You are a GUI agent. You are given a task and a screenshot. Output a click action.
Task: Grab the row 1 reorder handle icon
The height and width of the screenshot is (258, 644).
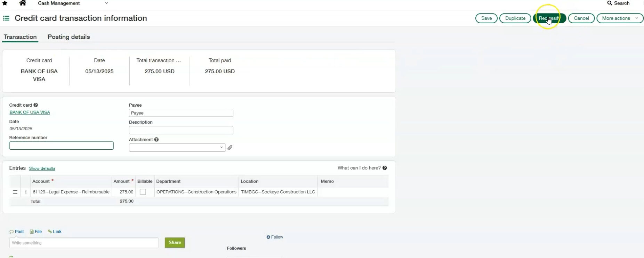click(x=15, y=192)
